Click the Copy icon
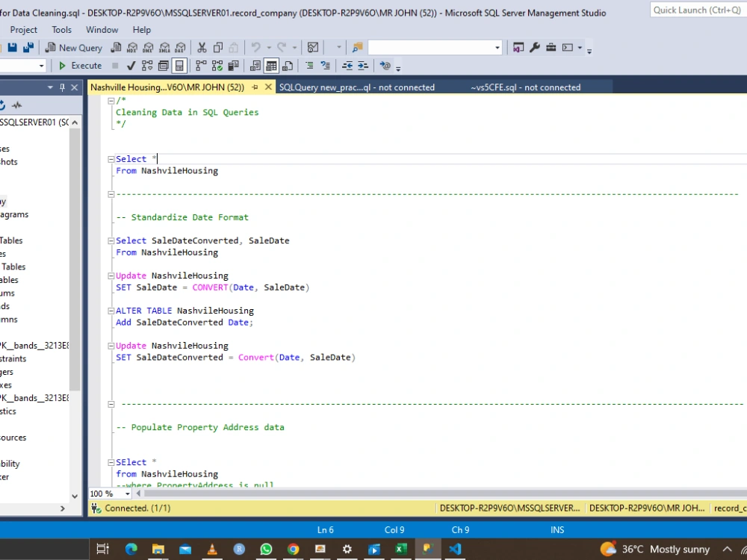This screenshot has height=560, width=747. 218,47
